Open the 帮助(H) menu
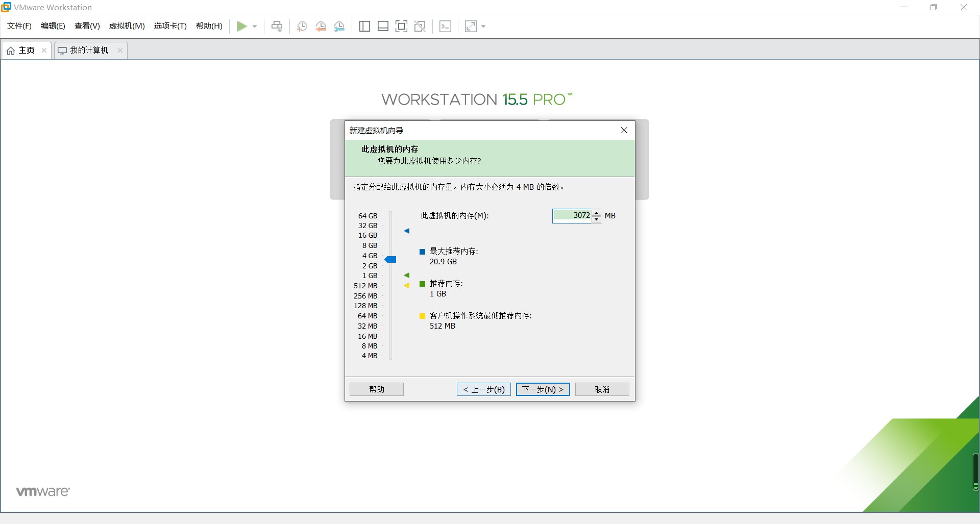This screenshot has height=524, width=980. click(x=209, y=26)
